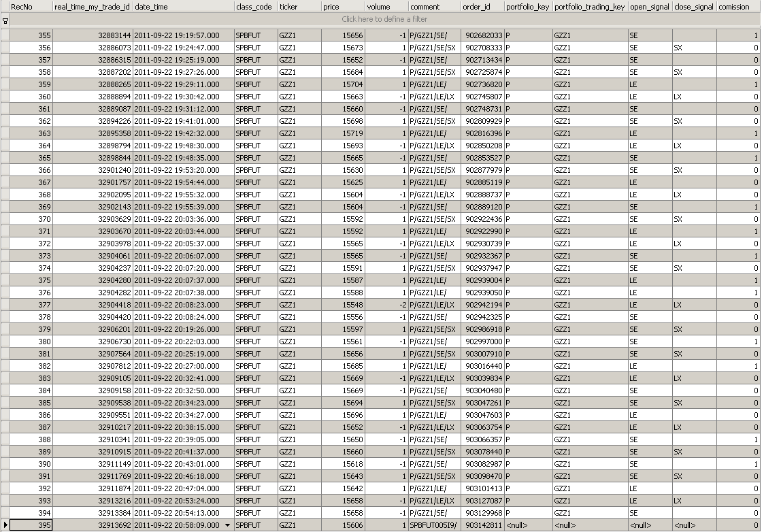
Task: Select price 15719 cell
Action: (x=343, y=133)
